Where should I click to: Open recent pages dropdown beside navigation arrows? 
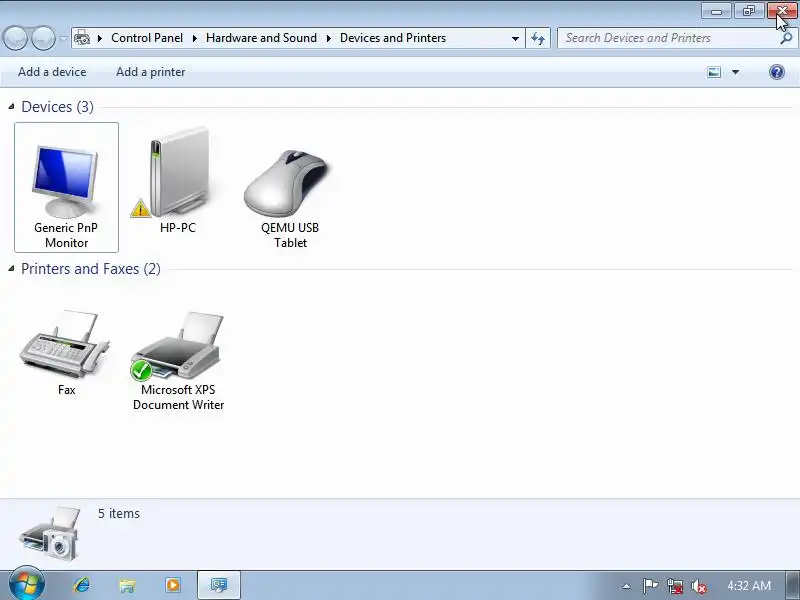[x=63, y=38]
